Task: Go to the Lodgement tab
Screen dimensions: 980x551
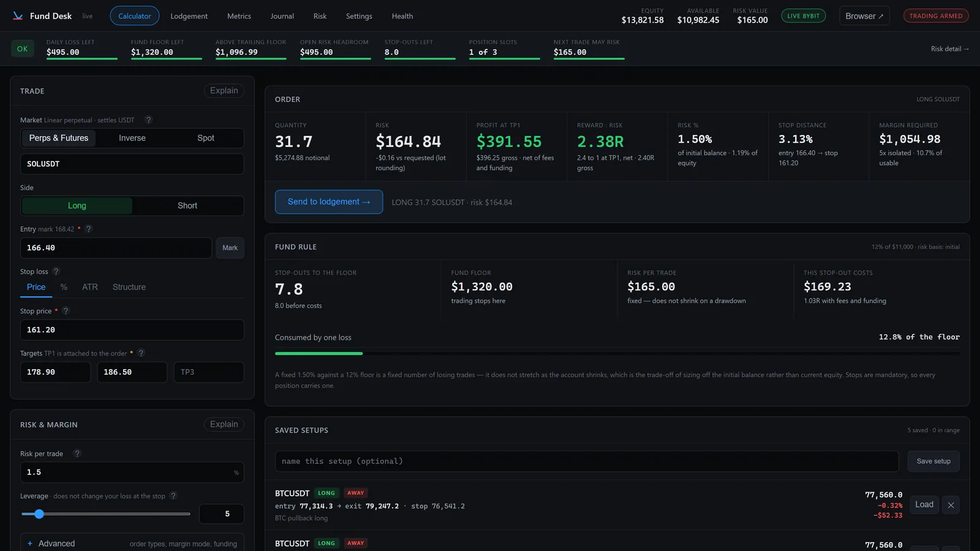Action: point(189,16)
